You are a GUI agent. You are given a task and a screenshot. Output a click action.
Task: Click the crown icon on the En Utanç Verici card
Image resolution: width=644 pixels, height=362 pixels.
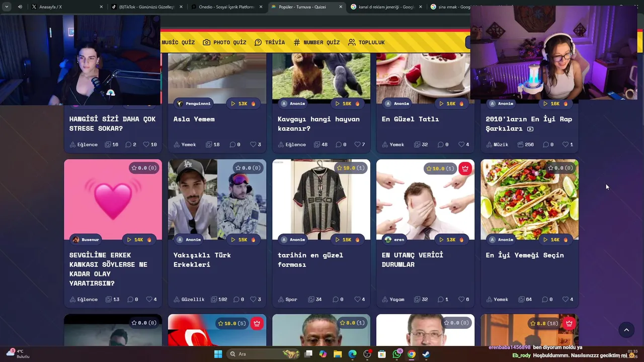point(465,168)
